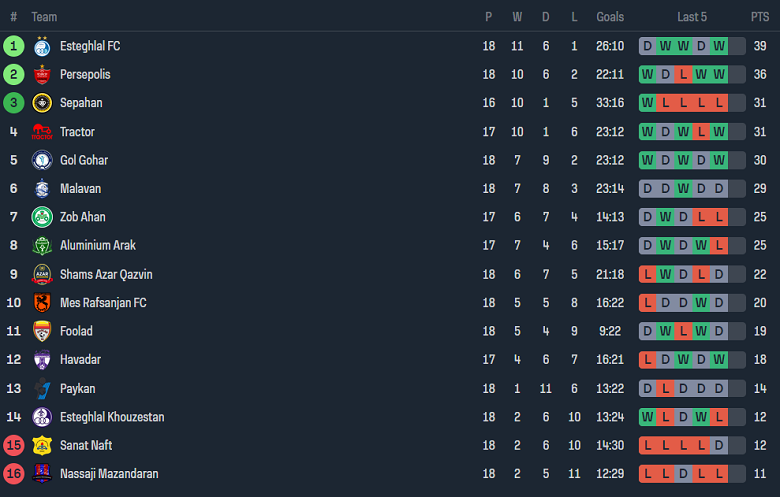Click the Esteghlal Khouzestan team name
The height and width of the screenshot is (497, 780).
point(112,417)
